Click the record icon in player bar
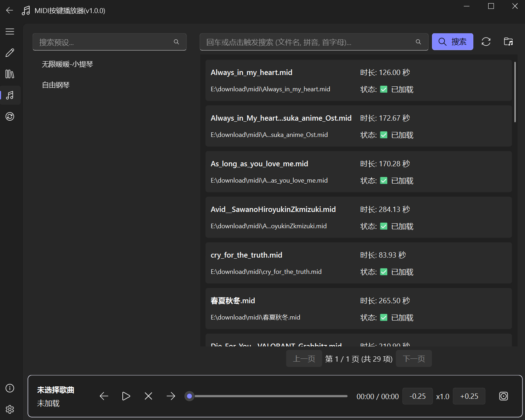This screenshot has height=420, width=525. (503, 396)
